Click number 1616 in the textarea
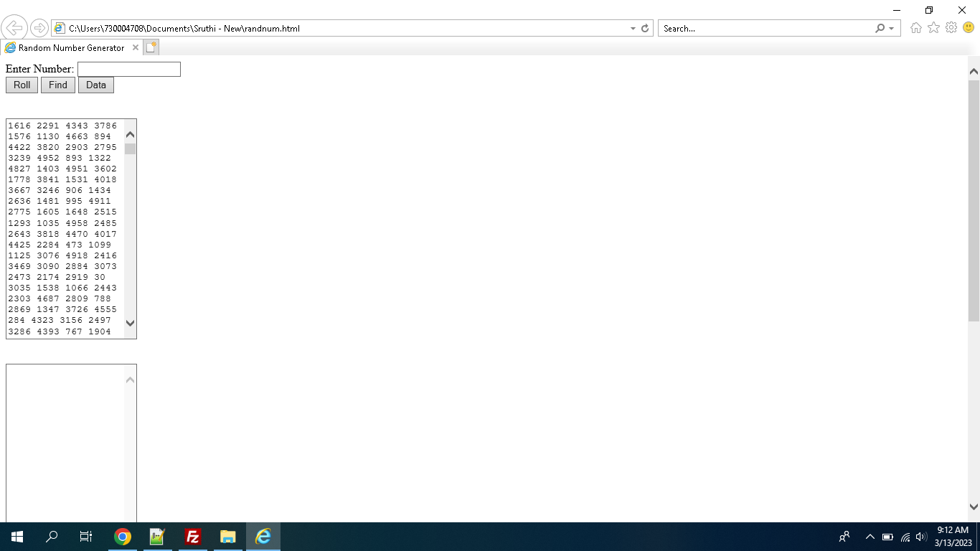The height and width of the screenshot is (551, 980). (x=19, y=126)
